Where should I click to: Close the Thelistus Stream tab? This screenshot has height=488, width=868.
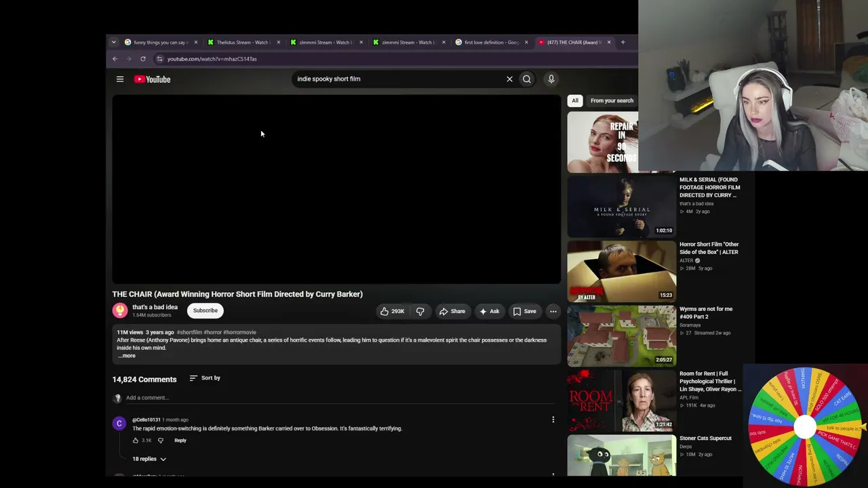(x=278, y=42)
